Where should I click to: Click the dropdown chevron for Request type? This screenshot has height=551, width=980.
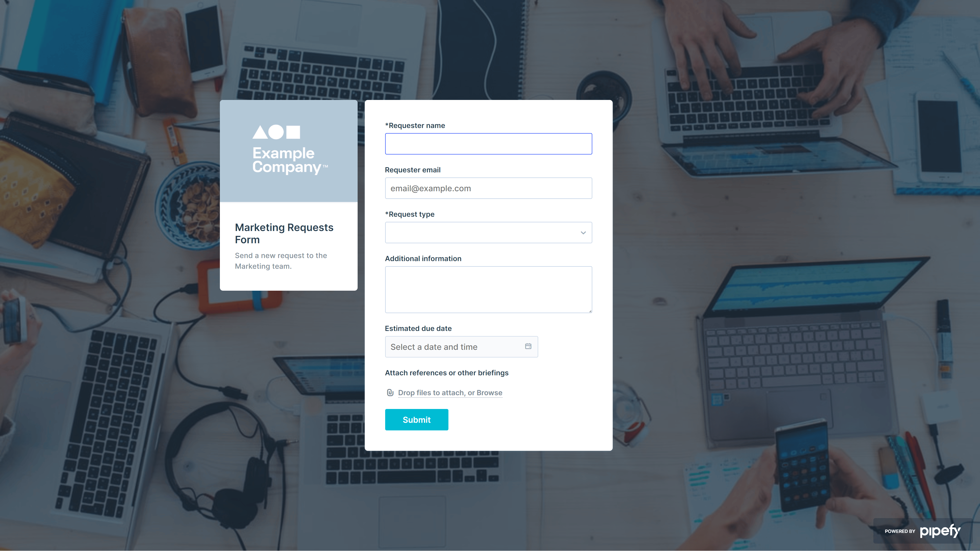(583, 232)
